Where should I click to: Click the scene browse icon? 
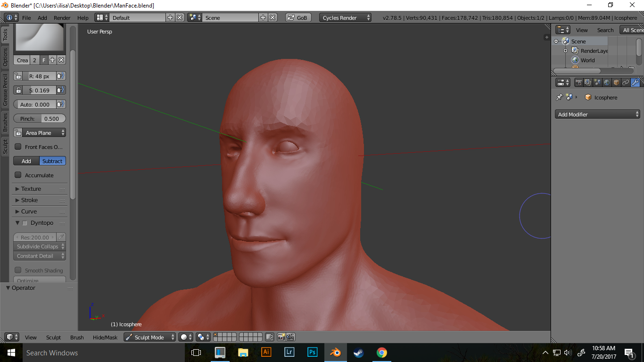click(x=195, y=17)
